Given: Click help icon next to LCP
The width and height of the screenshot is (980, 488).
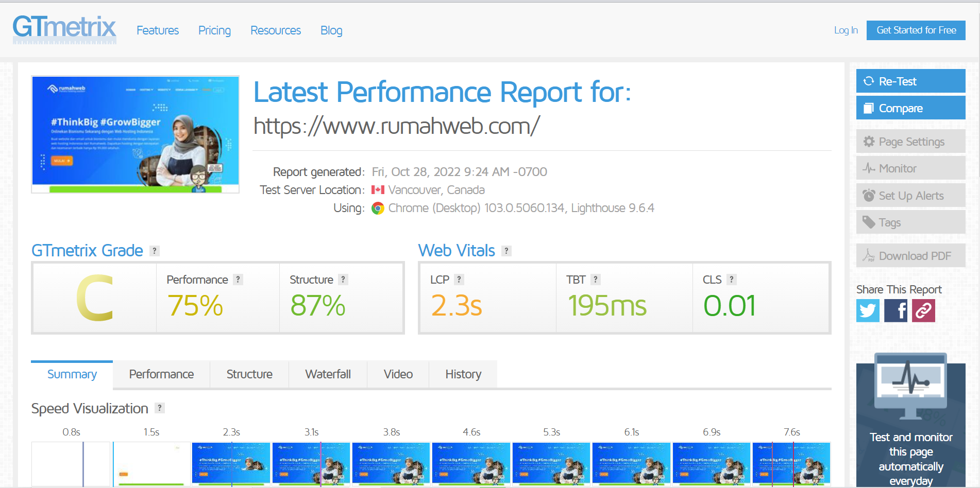Looking at the screenshot, I should click(459, 280).
